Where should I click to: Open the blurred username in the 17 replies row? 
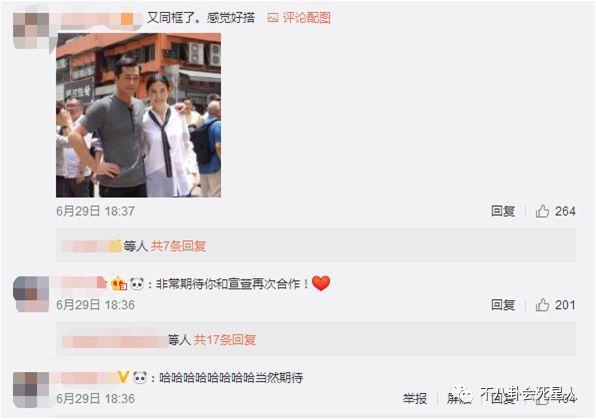(x=115, y=340)
